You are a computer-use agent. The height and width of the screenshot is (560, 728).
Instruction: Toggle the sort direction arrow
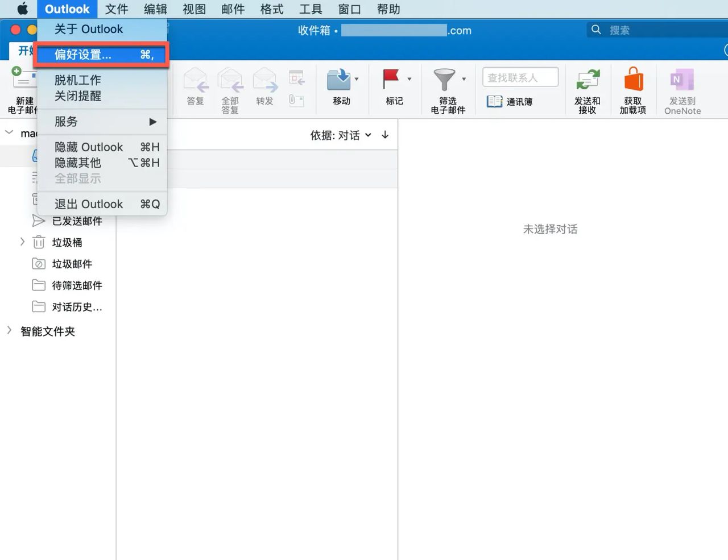tap(385, 135)
